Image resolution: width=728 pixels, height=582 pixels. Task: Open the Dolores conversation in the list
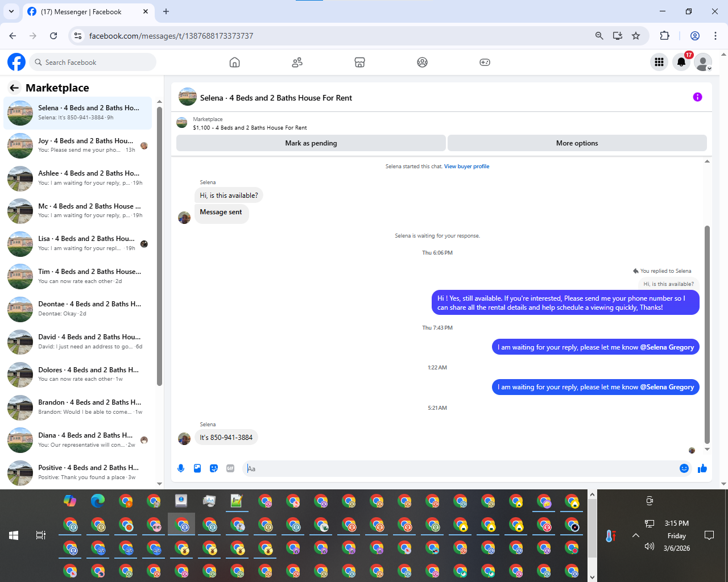pos(78,375)
